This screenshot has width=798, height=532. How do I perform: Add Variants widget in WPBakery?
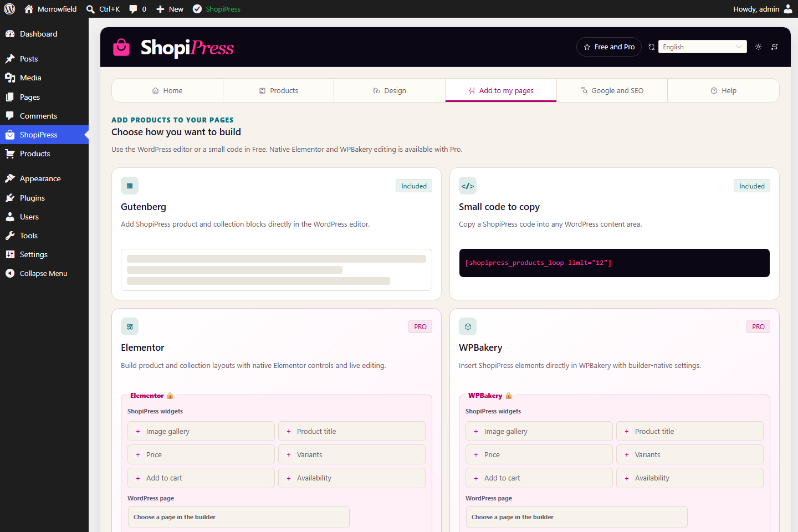(x=690, y=454)
